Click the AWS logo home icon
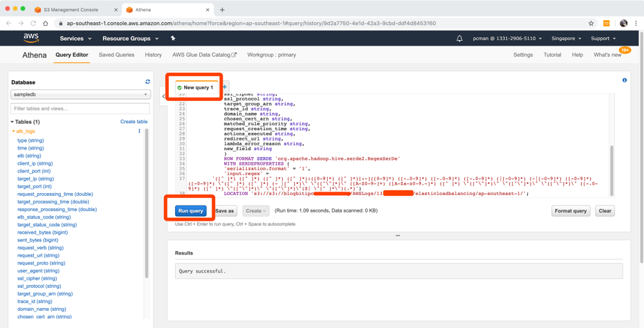The image size is (644, 328). tap(31, 38)
